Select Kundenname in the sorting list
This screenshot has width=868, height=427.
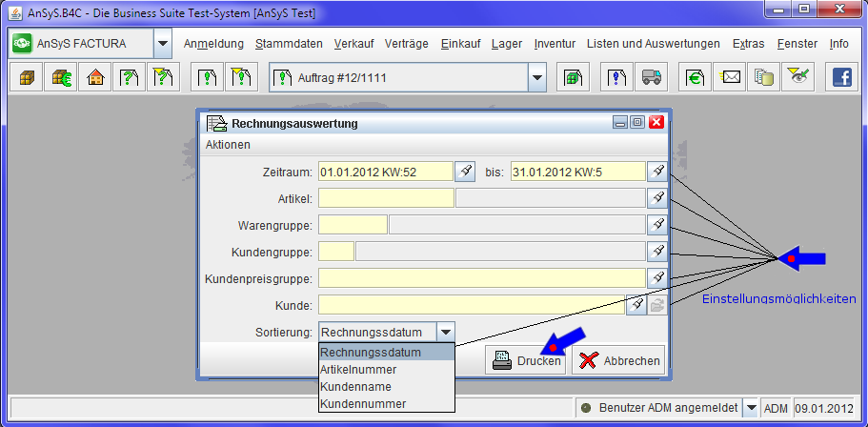(355, 386)
